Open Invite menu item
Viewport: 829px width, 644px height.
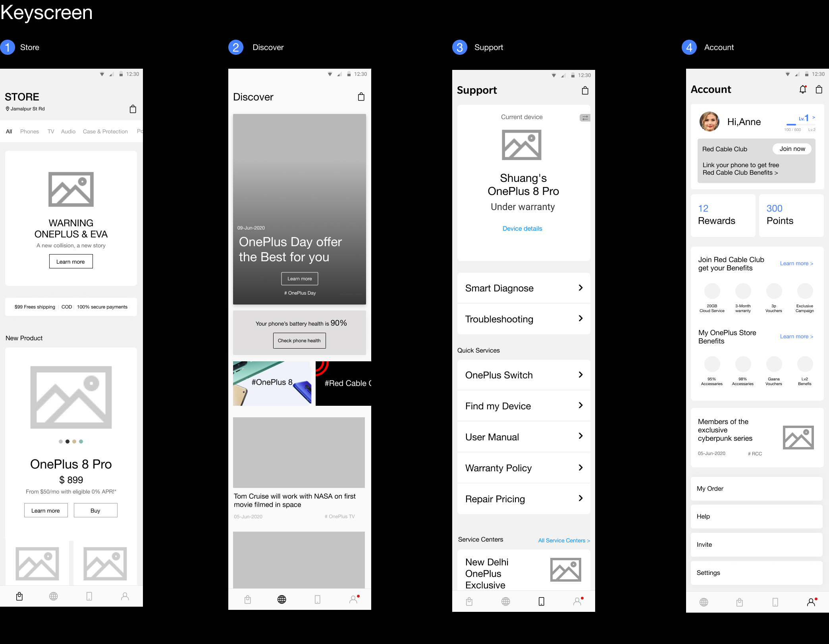click(x=757, y=545)
